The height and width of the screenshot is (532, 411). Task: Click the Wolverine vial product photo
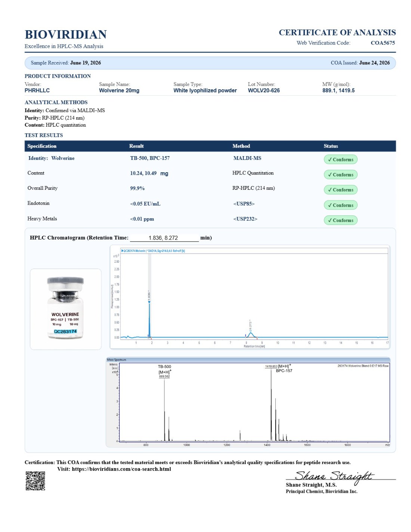(x=65, y=309)
